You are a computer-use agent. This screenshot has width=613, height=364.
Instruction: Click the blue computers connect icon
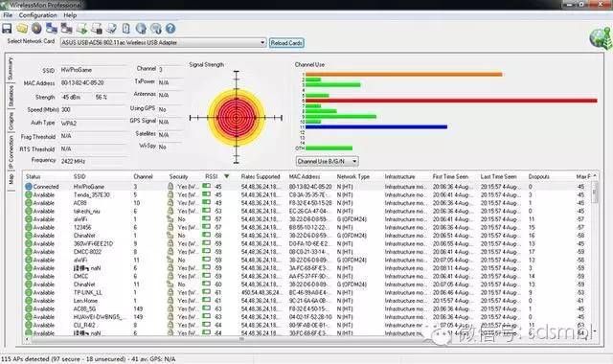[52, 29]
